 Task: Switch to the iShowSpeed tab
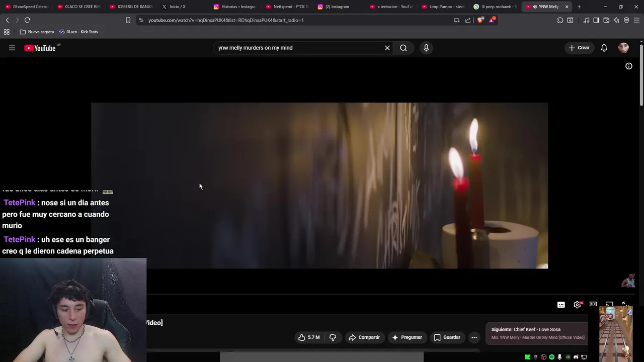pyautogui.click(x=27, y=7)
